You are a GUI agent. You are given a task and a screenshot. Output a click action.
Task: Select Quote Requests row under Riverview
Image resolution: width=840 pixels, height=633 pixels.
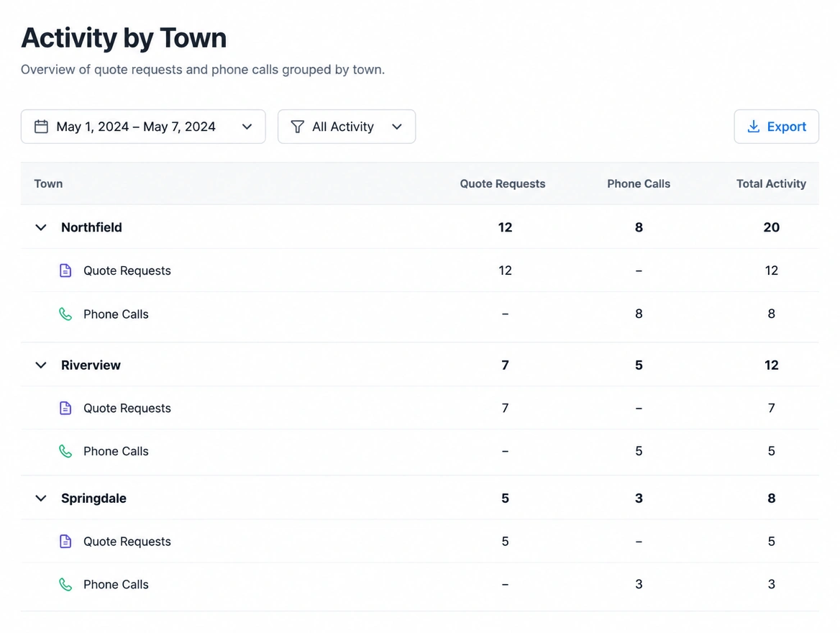[x=420, y=409]
